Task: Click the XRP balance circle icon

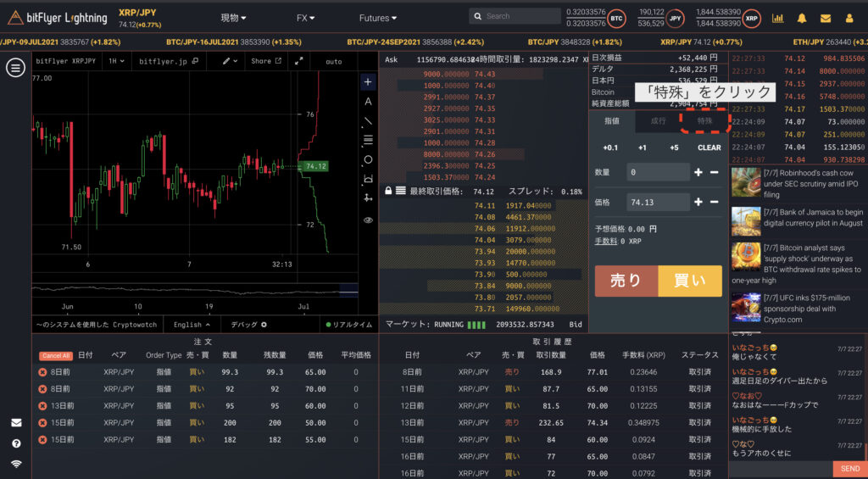Action: (751, 19)
